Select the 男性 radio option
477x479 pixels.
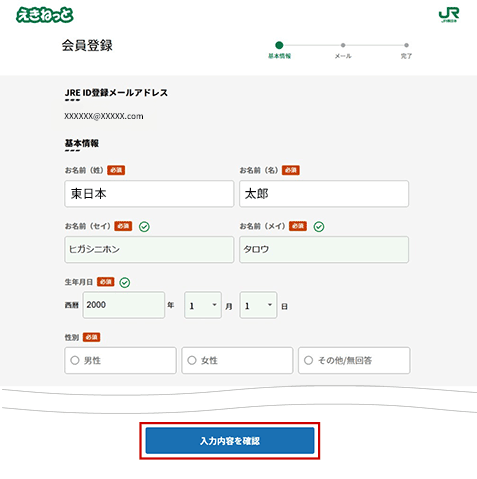(120, 360)
